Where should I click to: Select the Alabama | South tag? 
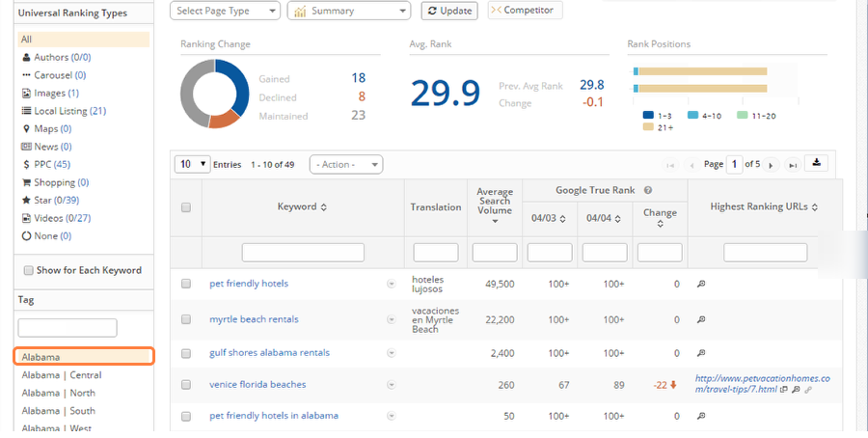point(58,410)
